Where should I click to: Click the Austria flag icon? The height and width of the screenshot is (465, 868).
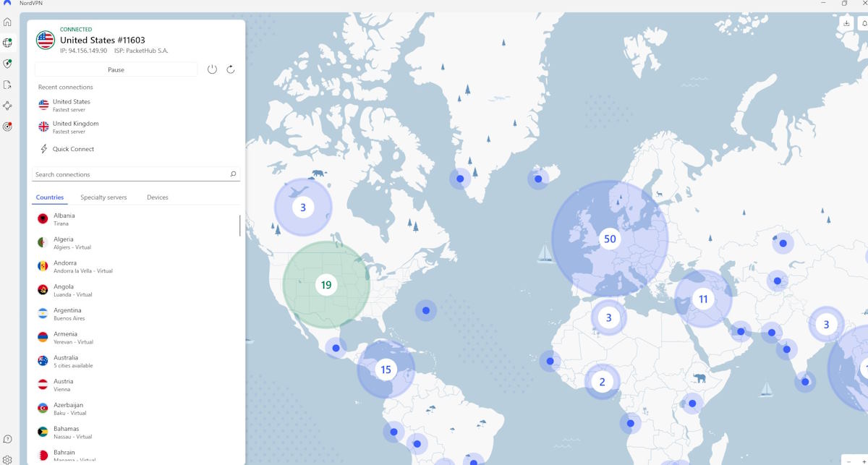pyautogui.click(x=43, y=385)
